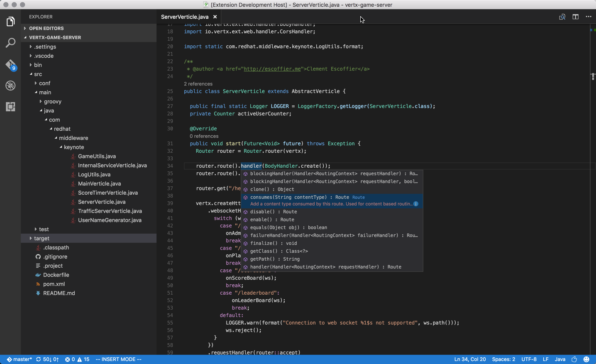Show info for the consumes suggestion

(416, 204)
